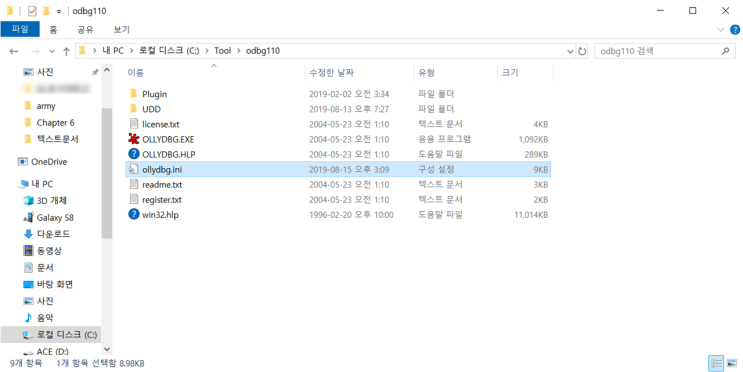Viewport: 743px width, 372px height.
Task: Open the 파일 menu tab
Action: (20, 29)
